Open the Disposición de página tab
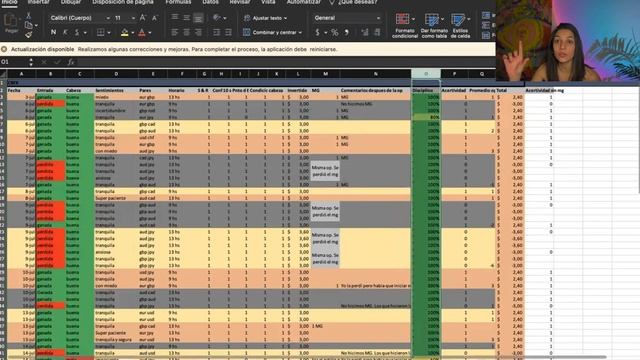 click(x=123, y=2)
